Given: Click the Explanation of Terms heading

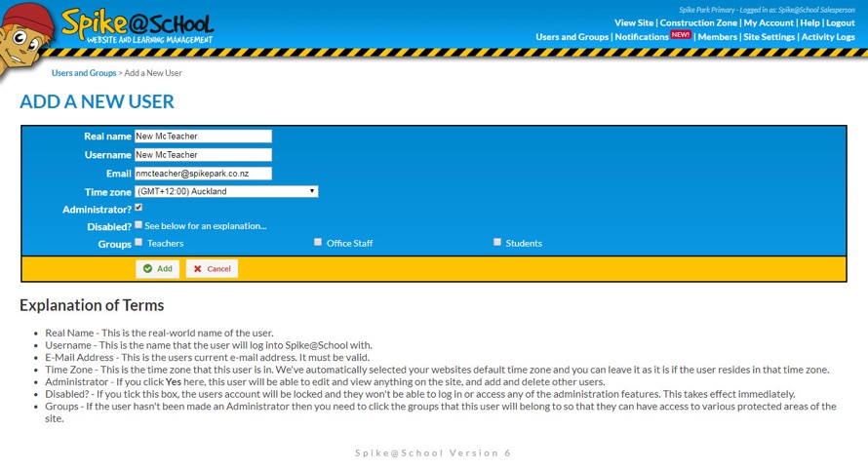Looking at the screenshot, I should [x=92, y=305].
